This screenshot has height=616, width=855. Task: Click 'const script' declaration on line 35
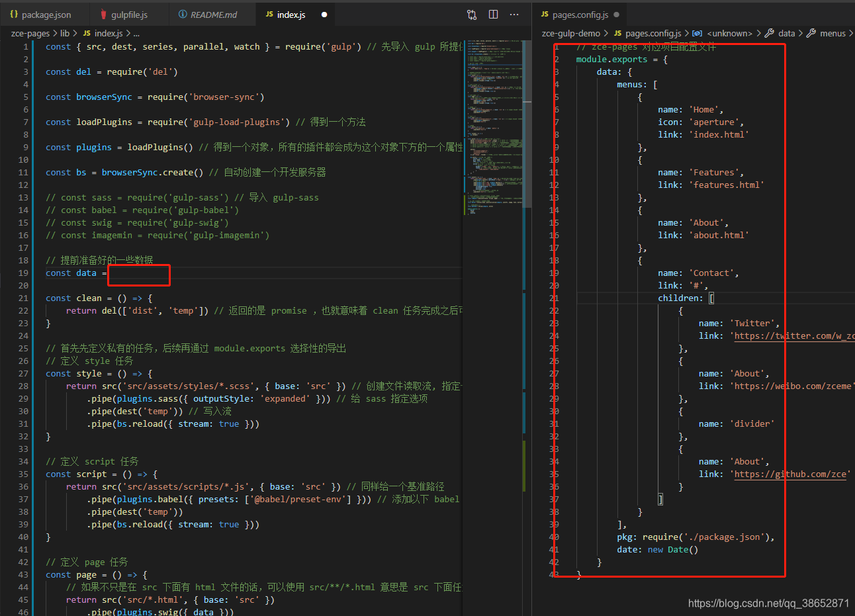click(x=76, y=474)
